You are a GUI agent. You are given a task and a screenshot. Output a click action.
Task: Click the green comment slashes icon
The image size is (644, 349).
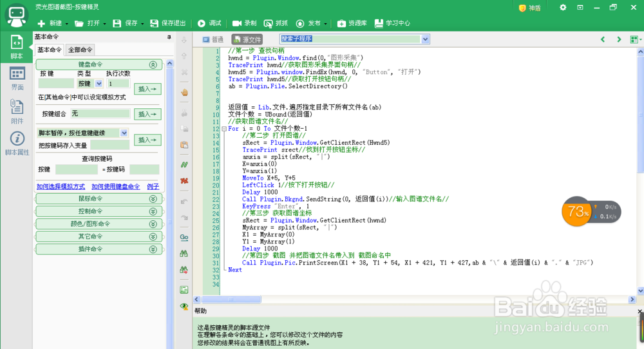(x=184, y=165)
